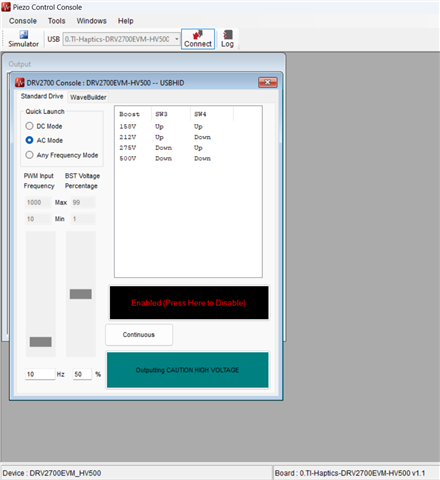Click the Device status bar entry
Image resolution: width=440 pixels, height=480 pixels.
pos(52,473)
